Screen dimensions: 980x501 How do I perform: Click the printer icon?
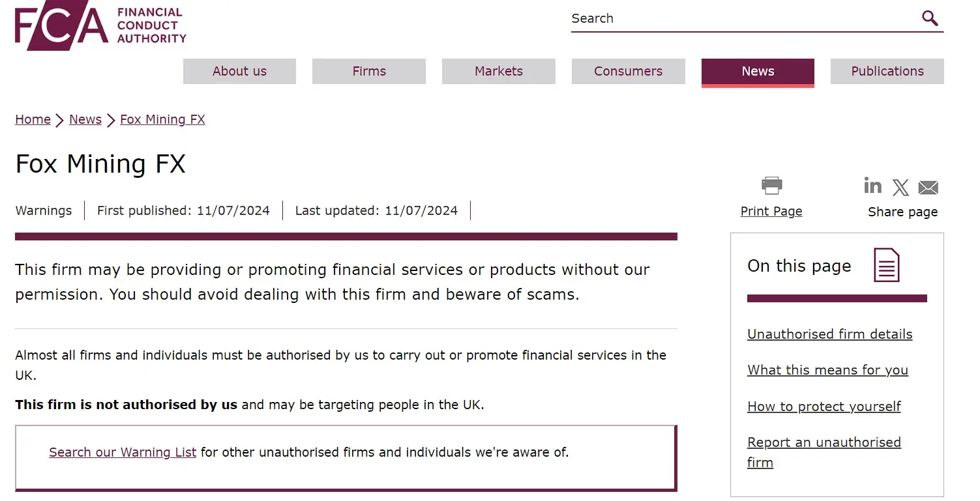[771, 186]
